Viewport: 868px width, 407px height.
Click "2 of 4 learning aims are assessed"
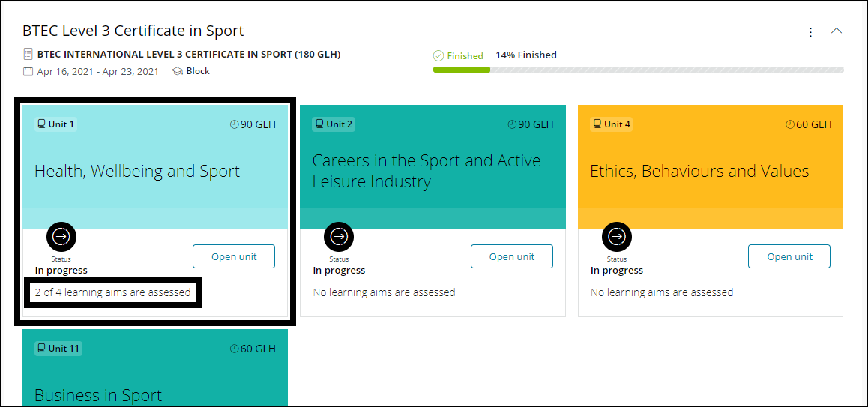pos(113,292)
